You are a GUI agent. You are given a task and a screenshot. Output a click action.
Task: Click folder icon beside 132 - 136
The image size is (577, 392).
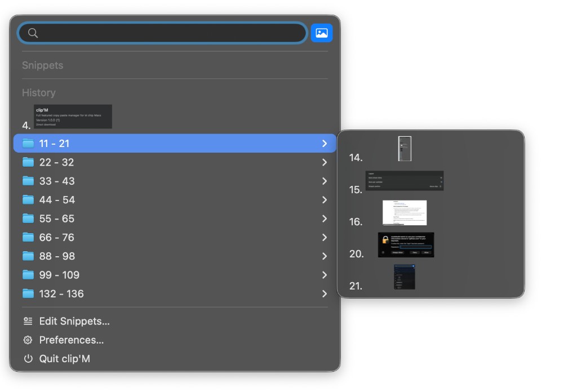(x=28, y=293)
